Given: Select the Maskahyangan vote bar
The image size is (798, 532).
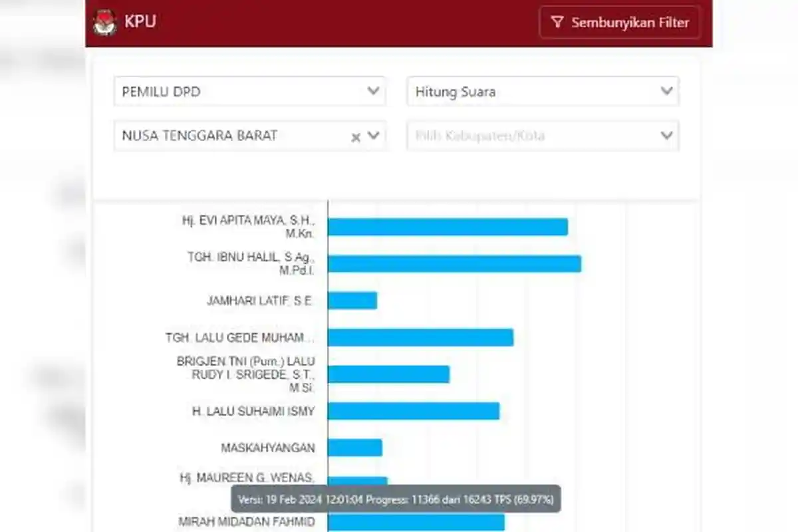Looking at the screenshot, I should (354, 448).
